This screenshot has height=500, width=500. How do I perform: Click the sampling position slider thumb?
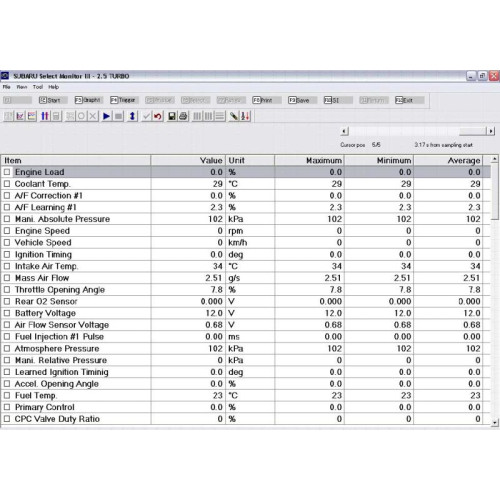[473, 131]
